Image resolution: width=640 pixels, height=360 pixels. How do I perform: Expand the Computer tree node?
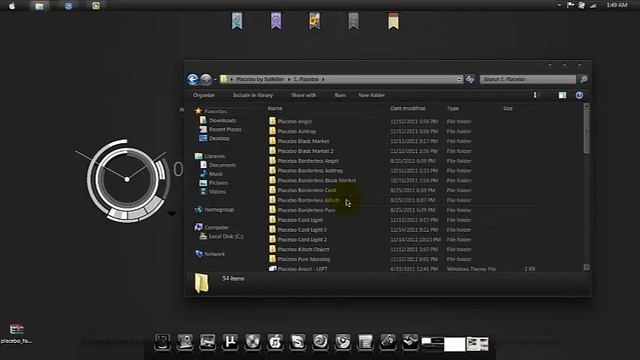tap(216, 227)
